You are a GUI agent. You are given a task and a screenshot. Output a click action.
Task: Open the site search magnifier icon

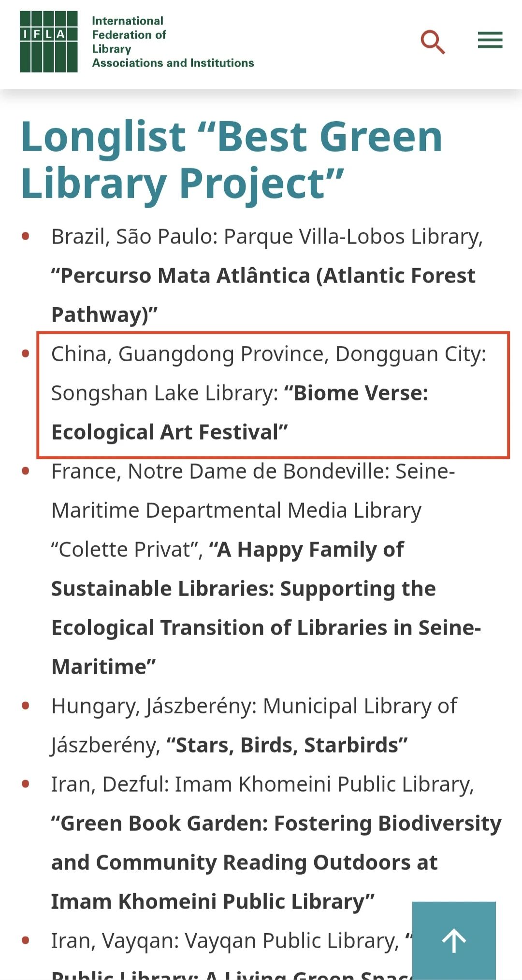(x=433, y=42)
